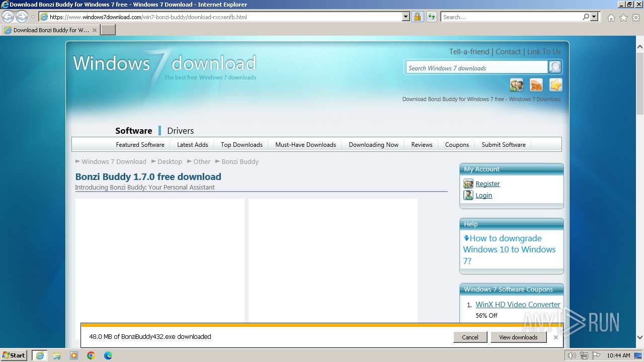Click the browser address bar URL
The image size is (644, 362).
coord(225,17)
